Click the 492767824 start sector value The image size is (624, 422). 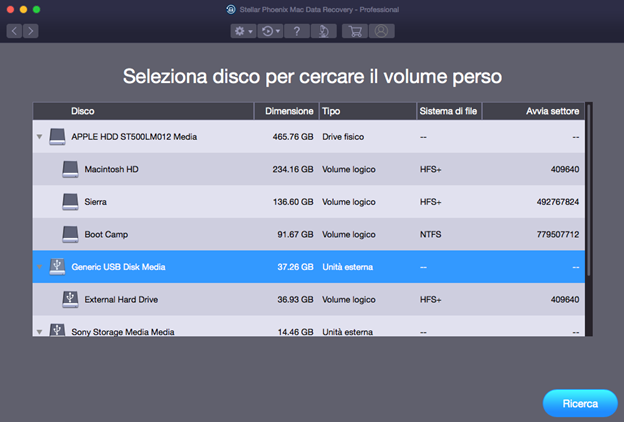pyautogui.click(x=558, y=202)
